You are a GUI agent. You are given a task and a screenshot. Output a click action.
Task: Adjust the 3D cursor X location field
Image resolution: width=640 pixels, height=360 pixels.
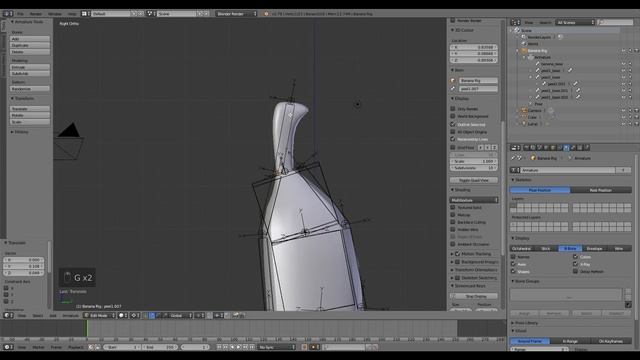474,47
